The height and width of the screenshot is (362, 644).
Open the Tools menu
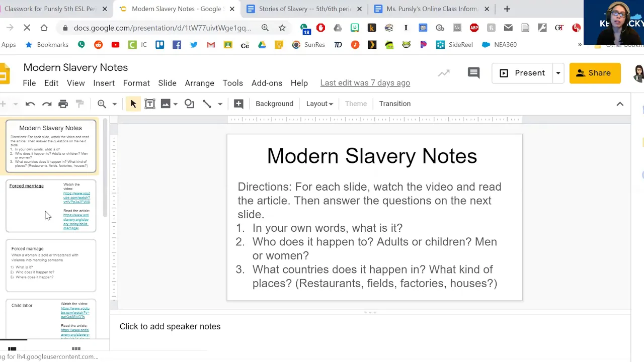click(233, 83)
